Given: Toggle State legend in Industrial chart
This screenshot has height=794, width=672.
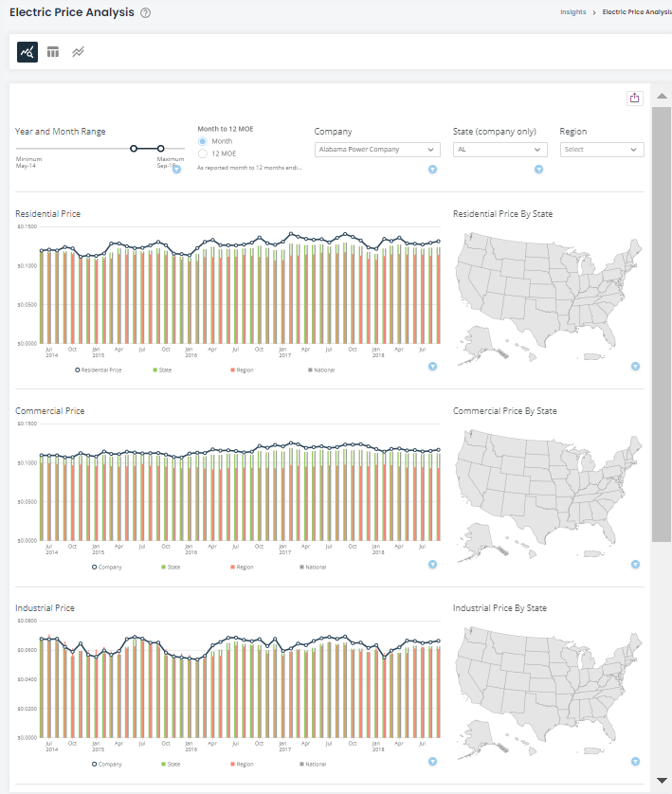Looking at the screenshot, I should click(x=171, y=764).
